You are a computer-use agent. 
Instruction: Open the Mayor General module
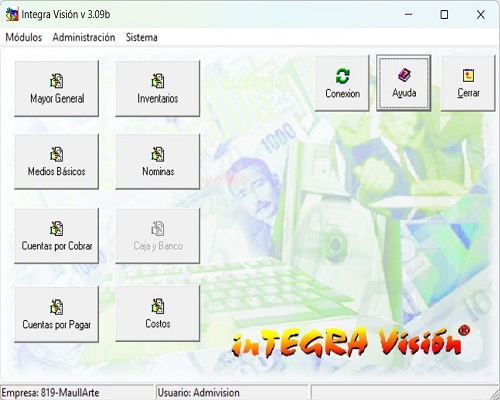tap(57, 88)
